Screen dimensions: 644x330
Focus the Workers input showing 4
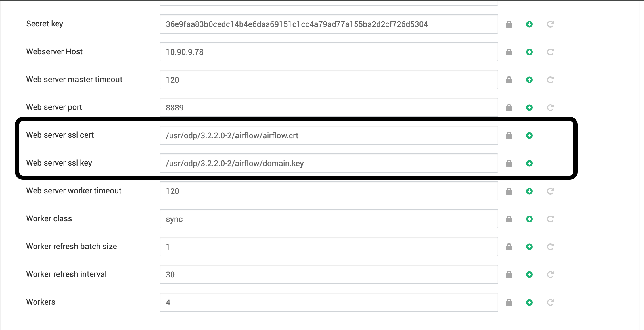coord(329,302)
